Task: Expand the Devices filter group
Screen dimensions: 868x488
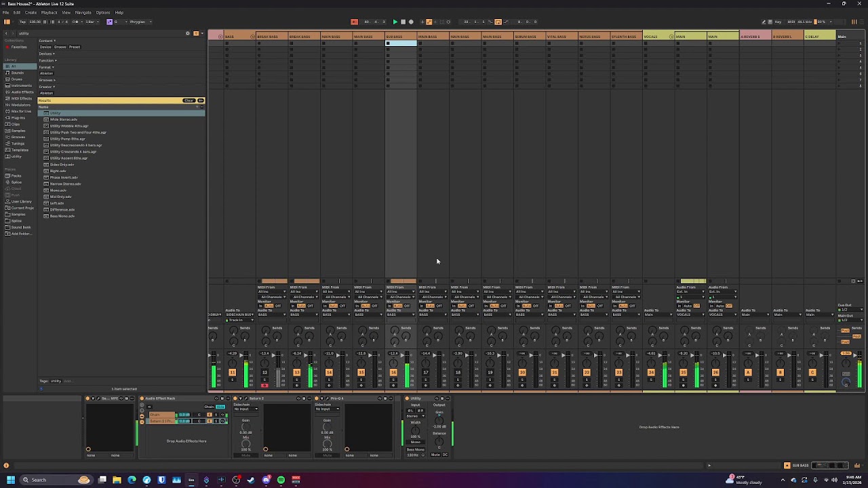Action: (47, 54)
